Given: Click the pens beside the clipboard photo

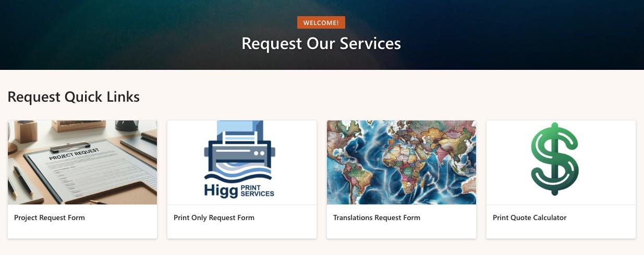Looking at the screenshot, I should [x=20, y=181].
